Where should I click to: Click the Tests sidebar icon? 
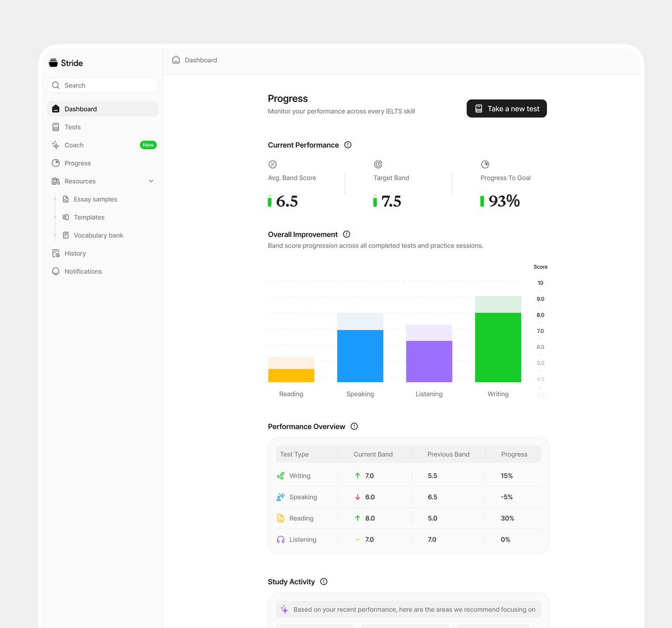coord(55,127)
